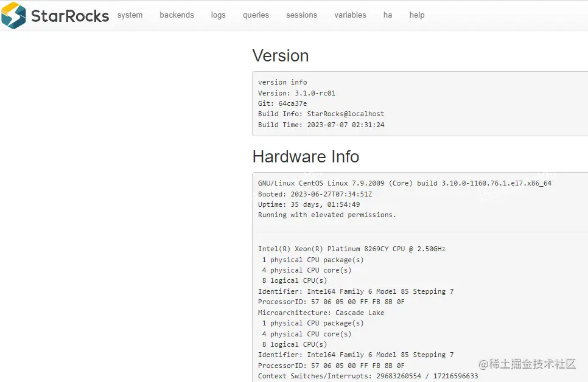Click the 'Git: 64ca37e' line
The width and height of the screenshot is (588, 382).
[282, 103]
